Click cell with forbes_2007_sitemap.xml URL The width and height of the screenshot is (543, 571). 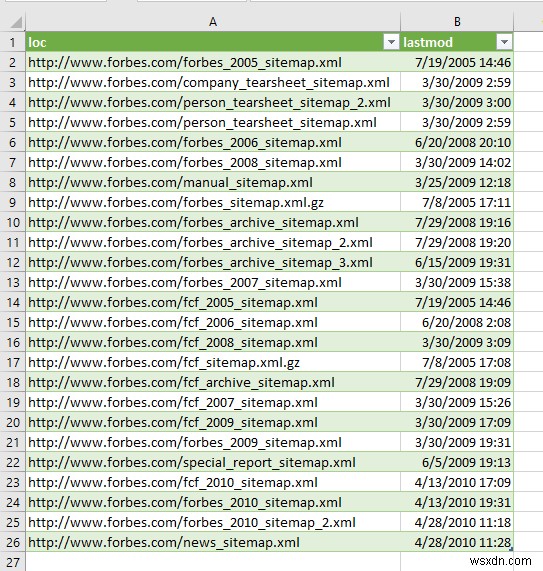tap(213, 283)
